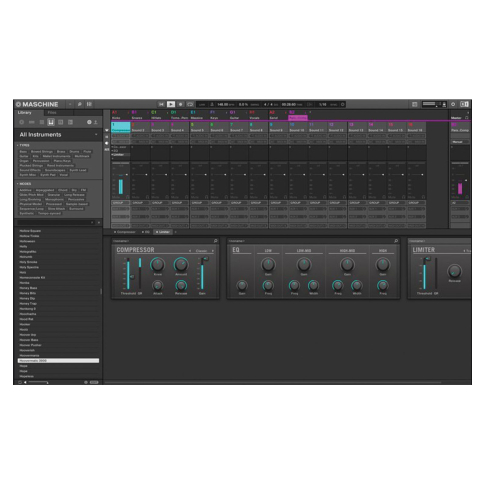Viewport: 485px width, 485px height.
Task: Switch to the Compressor plug-in tab
Action: [125, 232]
